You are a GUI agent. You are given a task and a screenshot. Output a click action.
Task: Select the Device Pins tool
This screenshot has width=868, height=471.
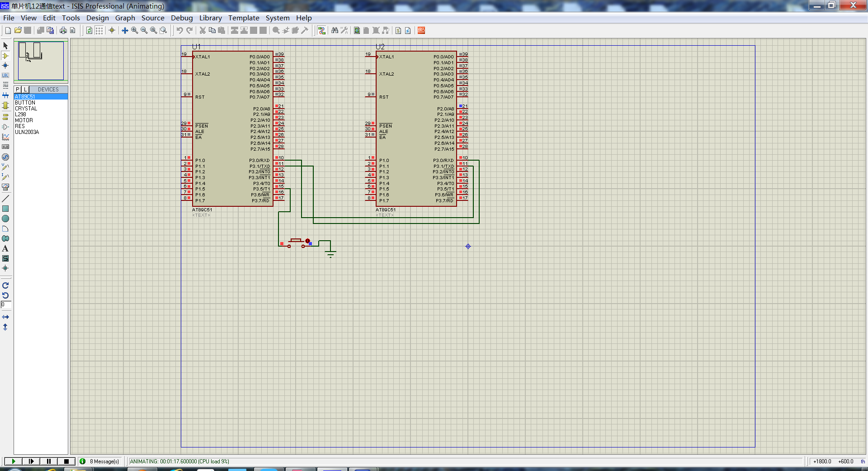click(5, 127)
